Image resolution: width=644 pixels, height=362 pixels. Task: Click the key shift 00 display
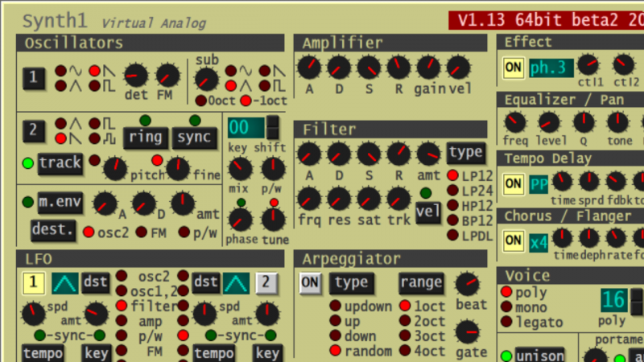pyautogui.click(x=246, y=128)
